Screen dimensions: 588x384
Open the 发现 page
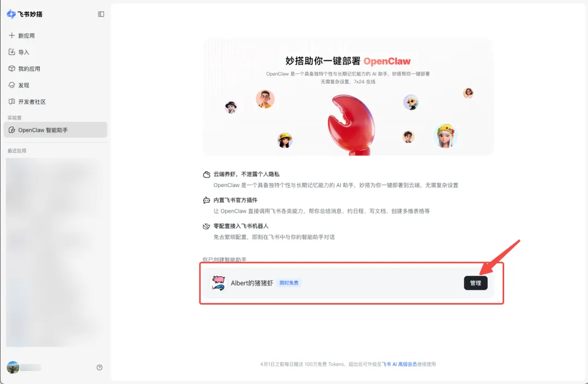coord(56,85)
